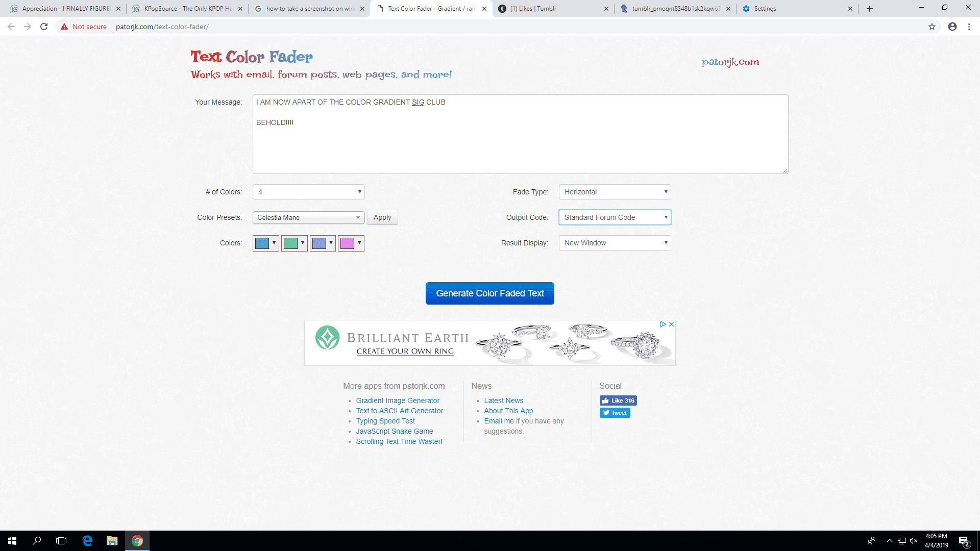Click the Not secure warning icon
The height and width of the screenshot is (551, 980).
(64, 27)
